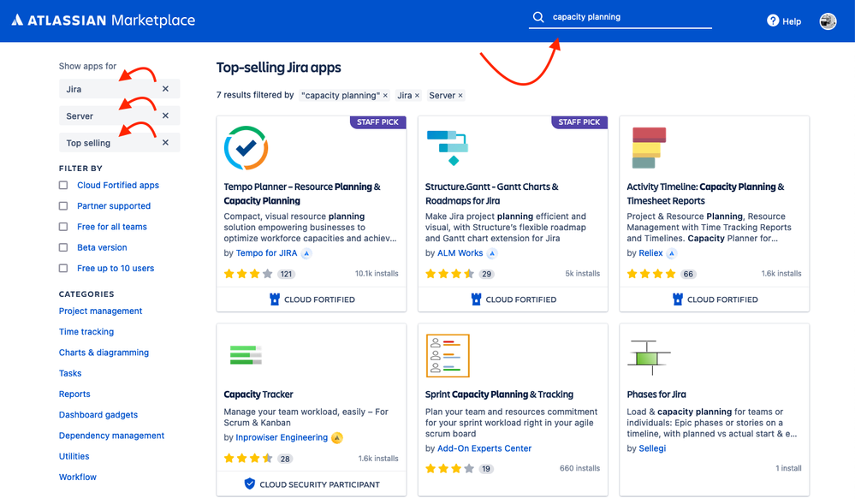Screen dimensions: 855x504
Task: Click partner badge next to ALM Works
Action: [492, 253]
